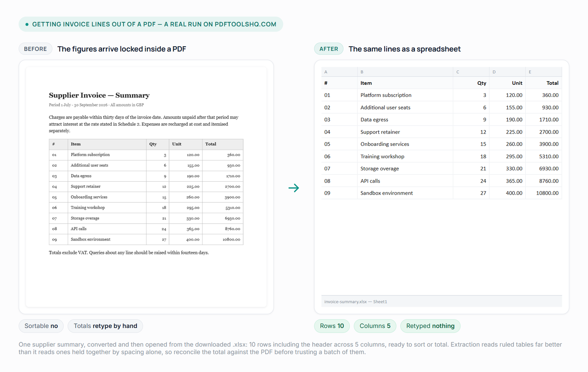Click the spreadsheet 'Qty' header cell
Image resolution: width=588 pixels, height=372 pixels.
point(471,83)
